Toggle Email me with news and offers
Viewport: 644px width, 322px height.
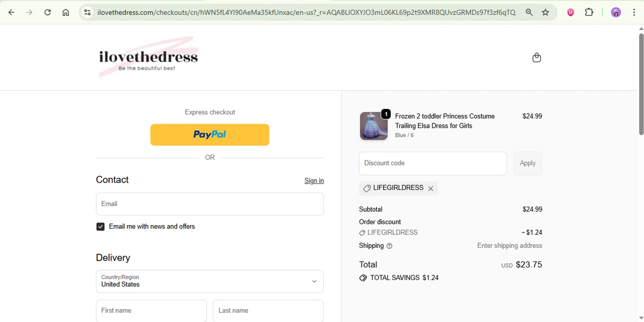click(100, 227)
